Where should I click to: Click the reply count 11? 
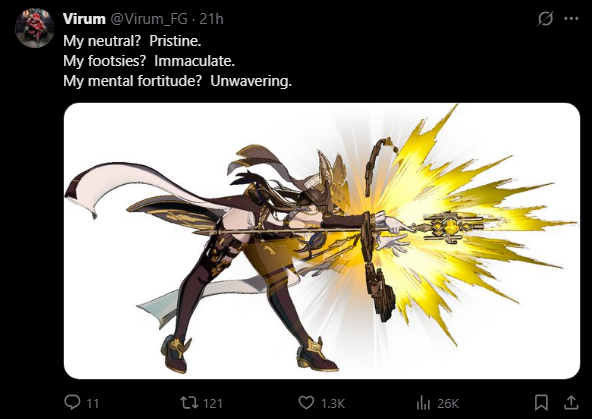(x=93, y=404)
